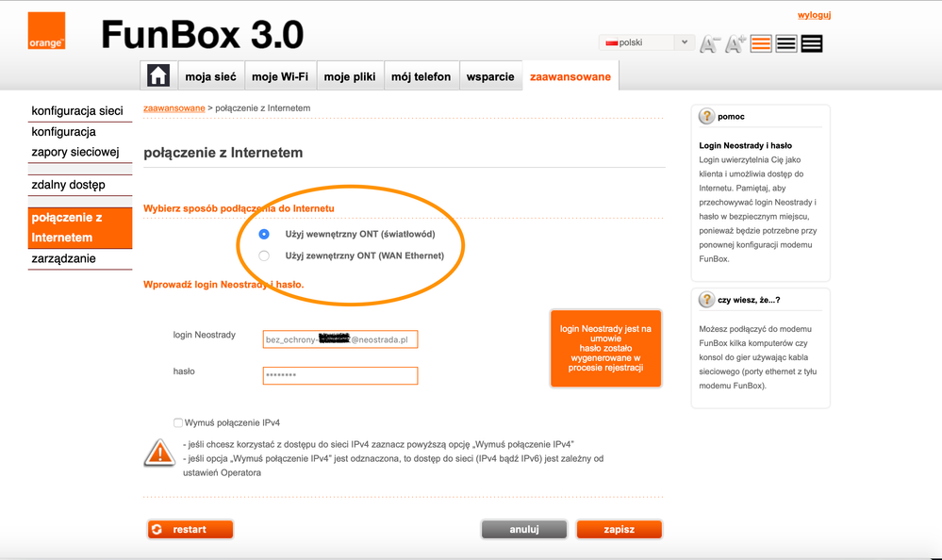This screenshot has width=942, height=560.
Task: Click the orange Neostrada login info box
Action: pos(605,348)
